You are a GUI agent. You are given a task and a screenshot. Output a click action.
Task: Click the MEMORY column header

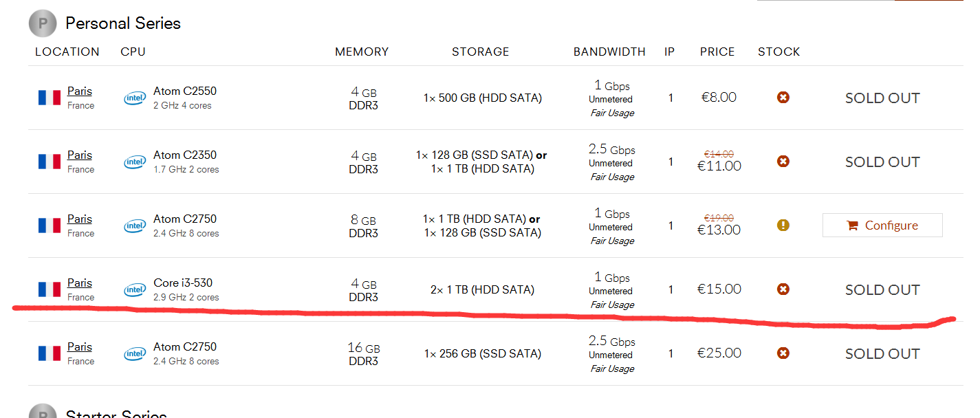pos(362,52)
